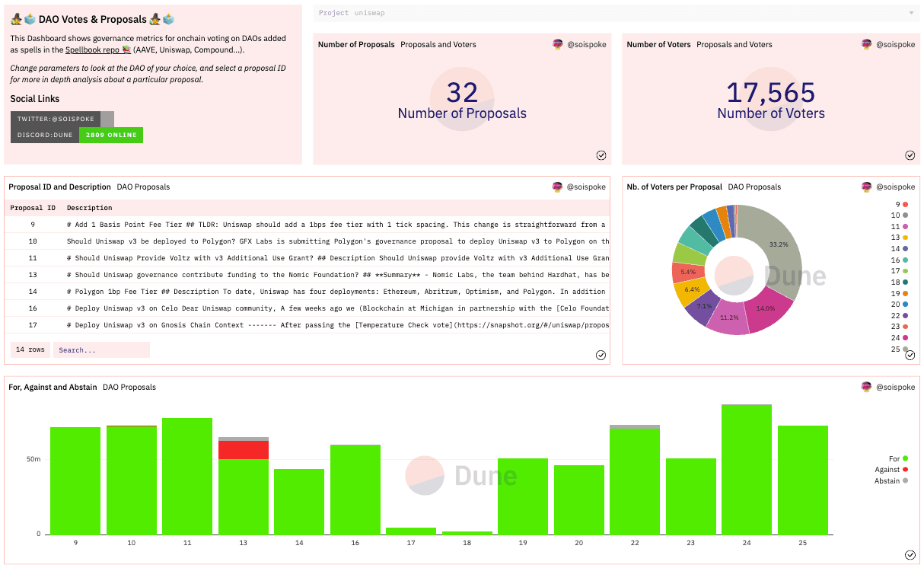Click the 7.1% purple pie slice
The image size is (924, 568).
[702, 306]
